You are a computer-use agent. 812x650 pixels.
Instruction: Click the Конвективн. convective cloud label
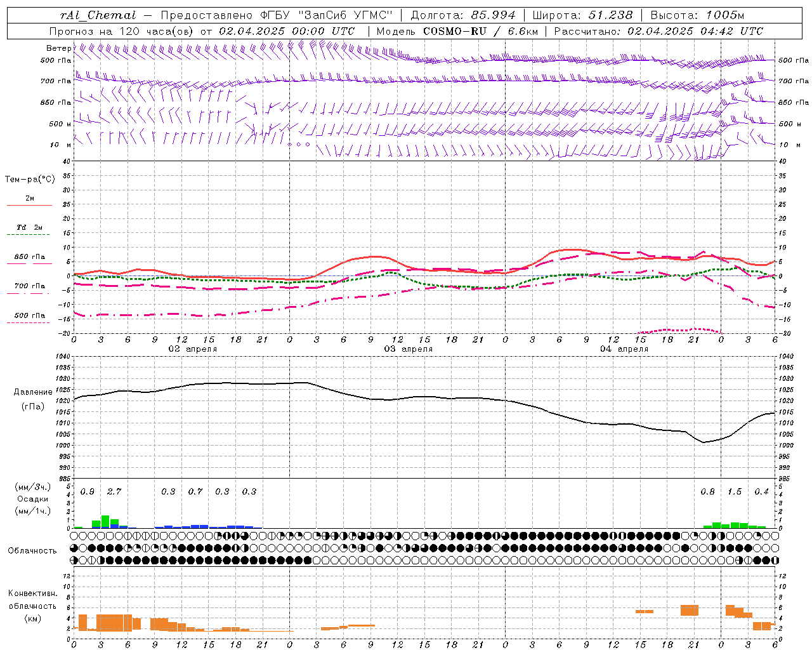pos(32,594)
